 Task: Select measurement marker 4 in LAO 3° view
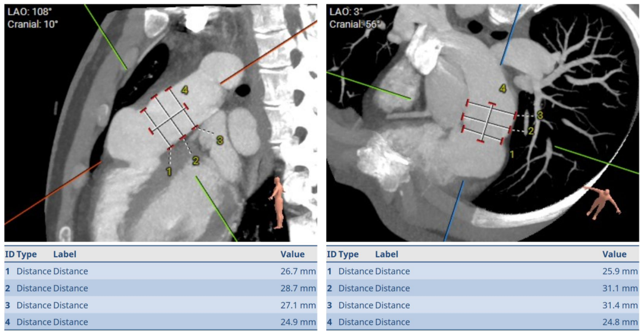coord(503,88)
